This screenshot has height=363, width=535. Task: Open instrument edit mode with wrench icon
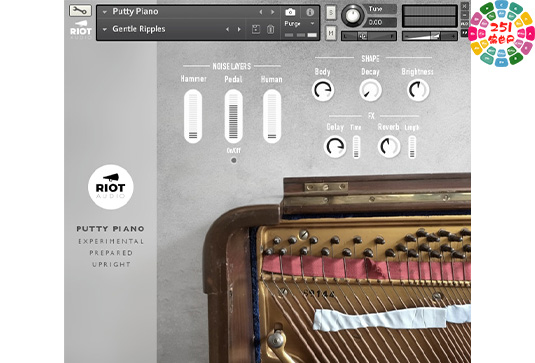pos(80,11)
